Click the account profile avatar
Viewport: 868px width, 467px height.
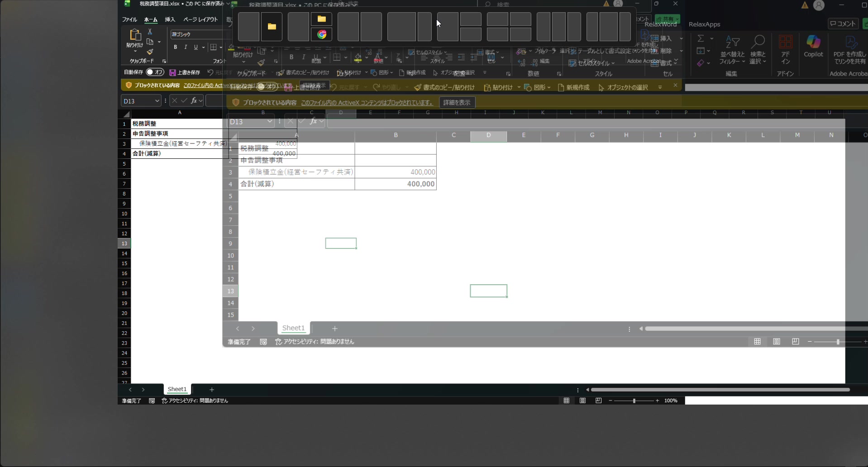coord(818,5)
